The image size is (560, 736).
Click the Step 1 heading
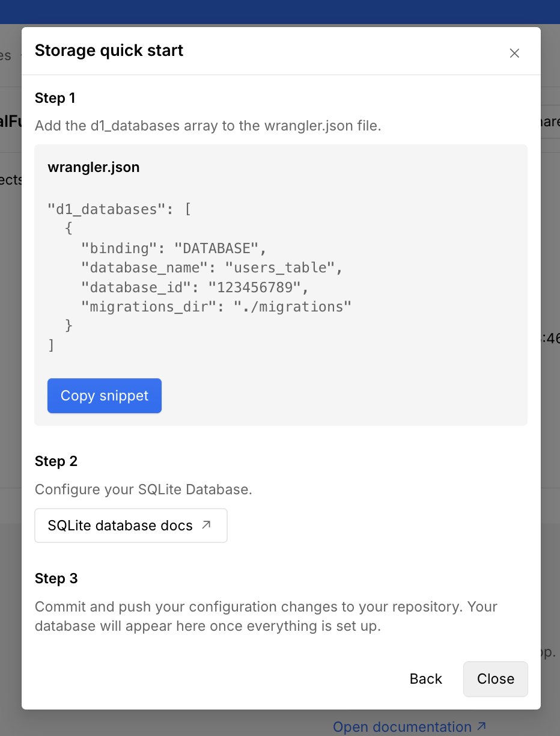pyautogui.click(x=55, y=98)
